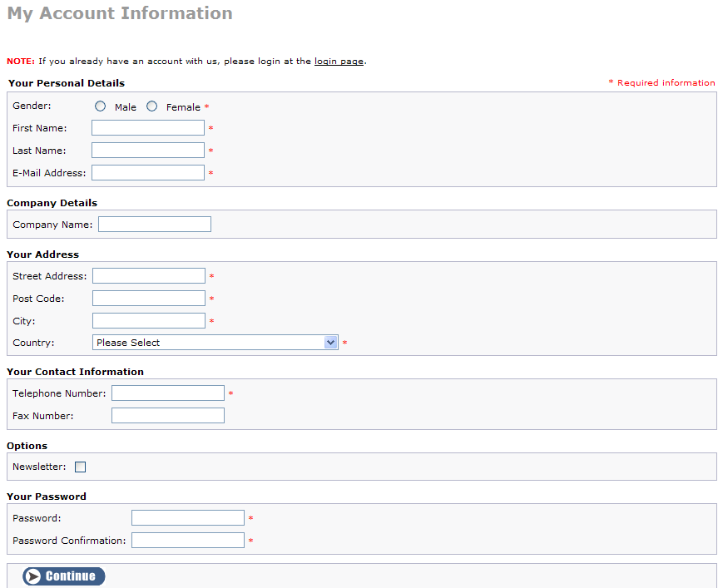This screenshot has width=723, height=588.
Task: Click the Fax Number text box
Action: click(168, 416)
